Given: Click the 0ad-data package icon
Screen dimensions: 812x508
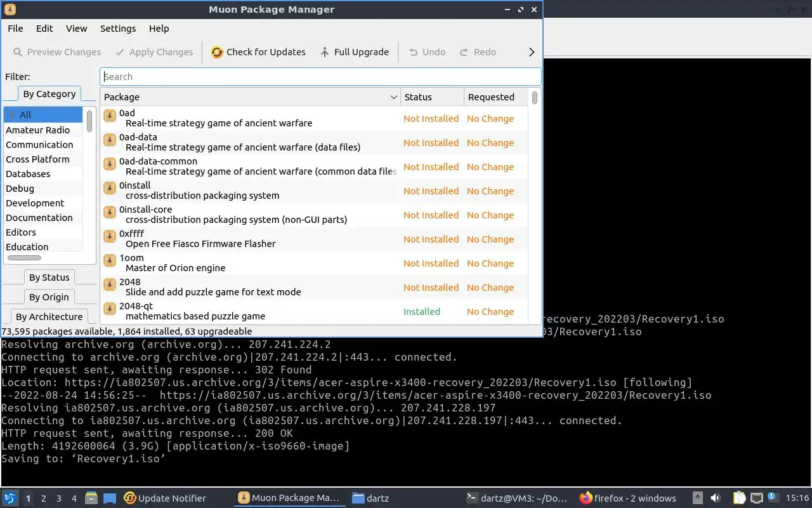Looking at the screenshot, I should click(x=109, y=140).
